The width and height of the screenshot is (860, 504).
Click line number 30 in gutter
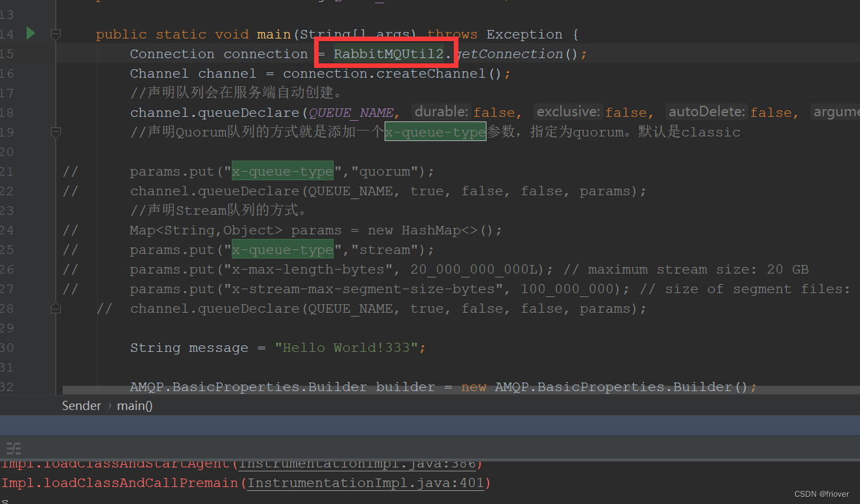tap(7, 347)
